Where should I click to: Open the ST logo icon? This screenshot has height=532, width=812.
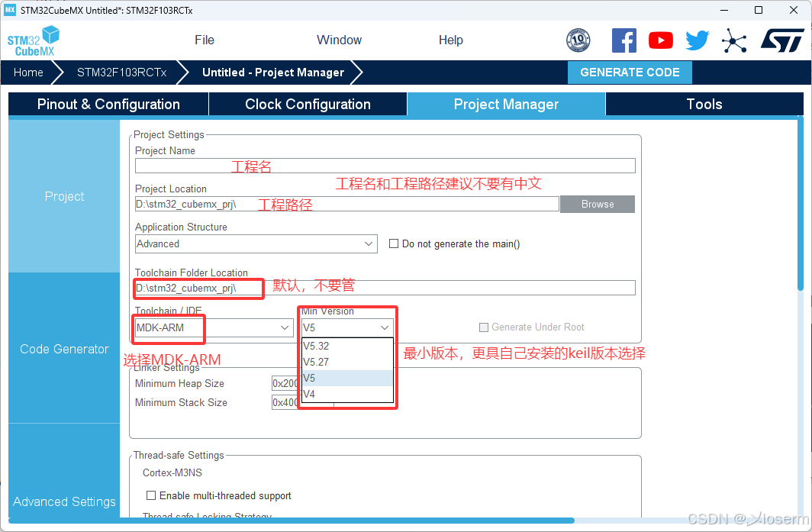tap(782, 40)
